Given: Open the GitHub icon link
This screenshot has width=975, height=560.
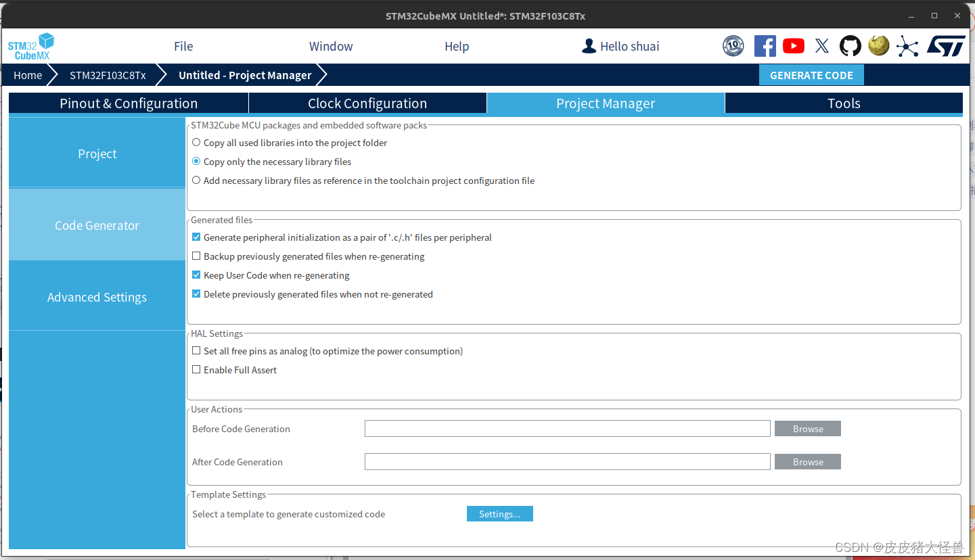Looking at the screenshot, I should [851, 46].
